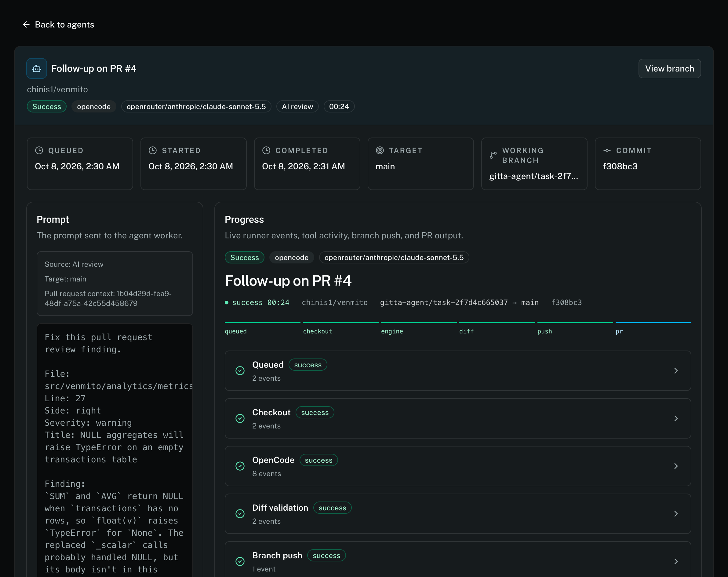Click the claude-sonnet-5.5 model tag in header
728x577 pixels.
pyautogui.click(x=196, y=107)
